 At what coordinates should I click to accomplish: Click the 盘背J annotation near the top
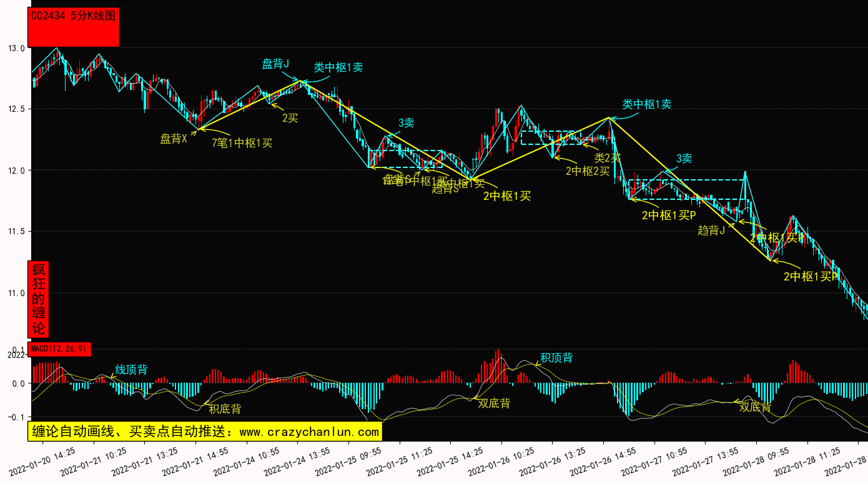coord(275,64)
